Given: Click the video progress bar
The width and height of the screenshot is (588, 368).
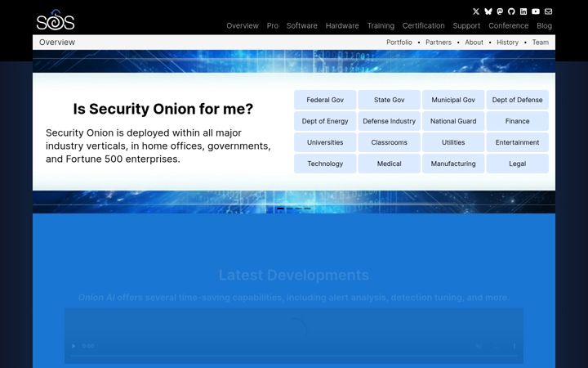Looking at the screenshot, I should click(294, 355).
